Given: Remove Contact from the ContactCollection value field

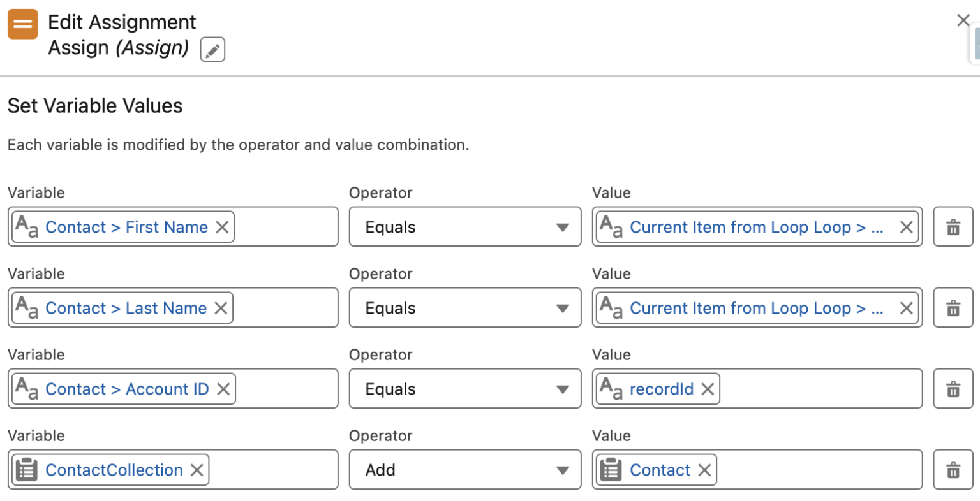Looking at the screenshot, I should click(x=705, y=470).
